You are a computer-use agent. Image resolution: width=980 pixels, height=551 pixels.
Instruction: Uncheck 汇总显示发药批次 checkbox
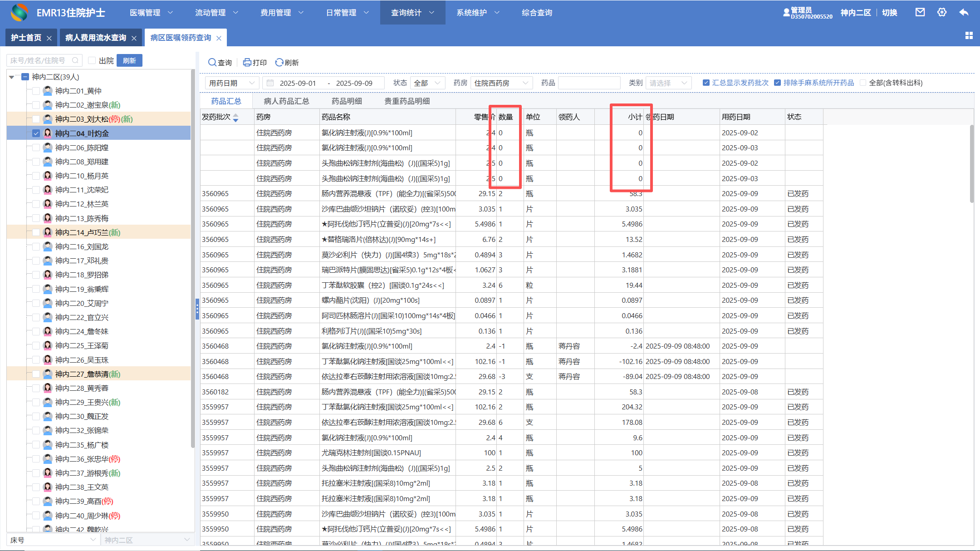[x=706, y=83]
